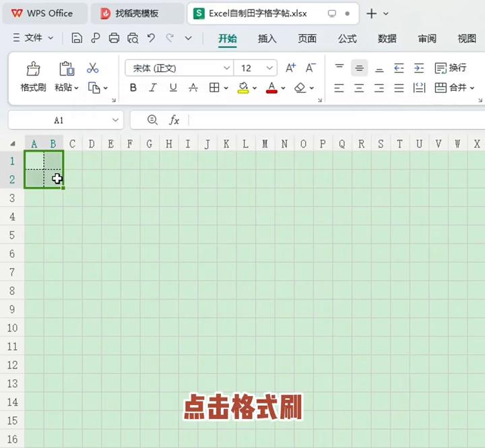Toggle Bold formatting
This screenshot has height=448, width=485.
click(133, 88)
